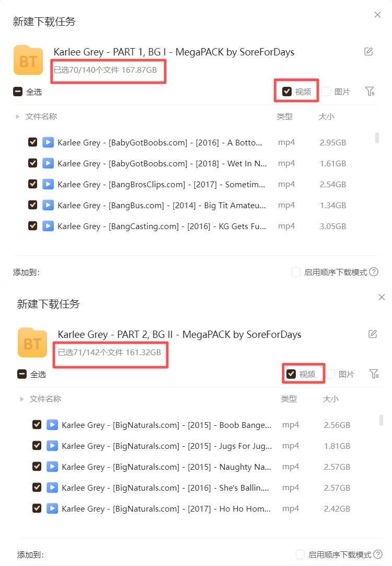Open help icon beside sequential download in PART 1
Viewport: 392px width, 566px height.
[x=374, y=272]
